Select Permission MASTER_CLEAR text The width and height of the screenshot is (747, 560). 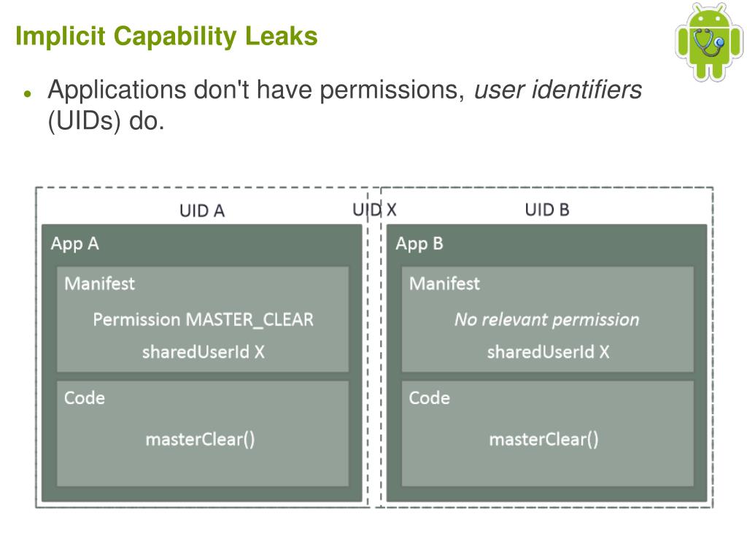[x=204, y=319]
